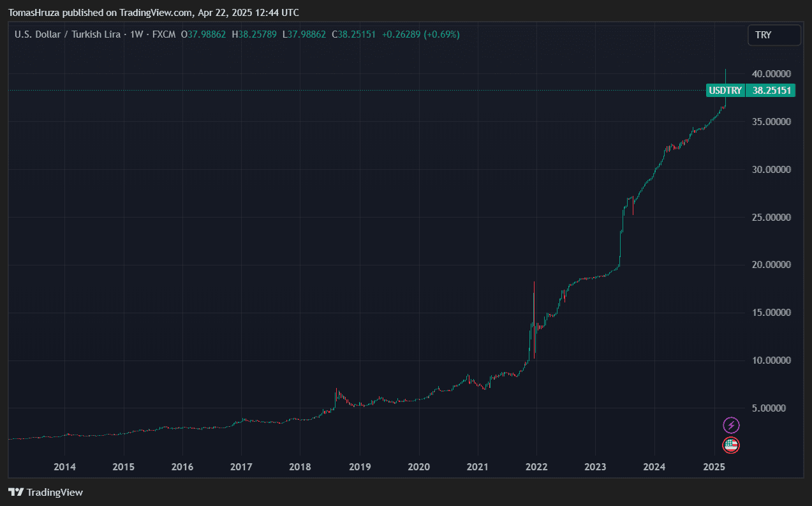
Task: Click the 2014 label on time axis
Action: click(64, 467)
